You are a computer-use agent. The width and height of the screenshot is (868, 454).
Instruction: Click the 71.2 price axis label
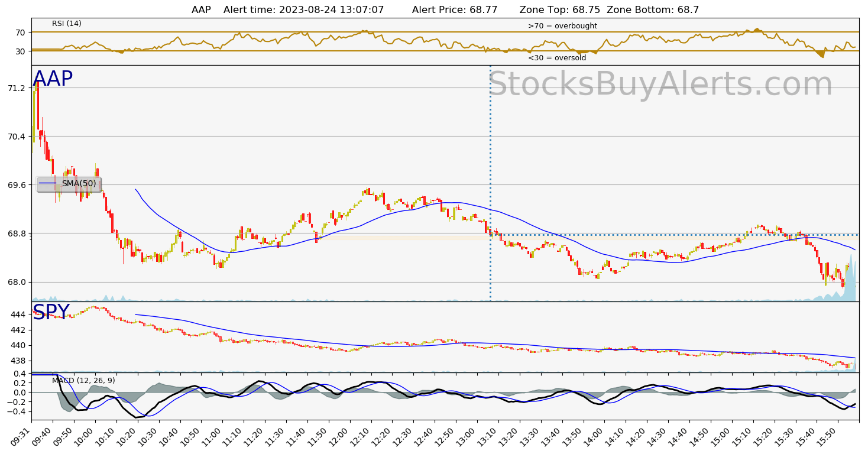click(16, 88)
